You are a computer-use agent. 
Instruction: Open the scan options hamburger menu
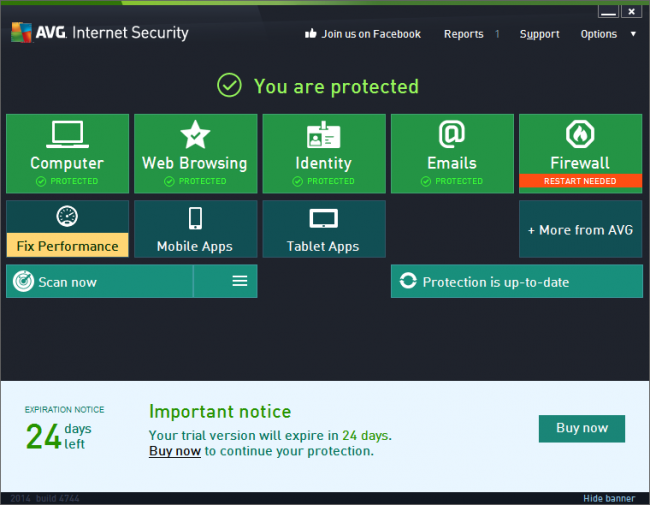pos(240,281)
